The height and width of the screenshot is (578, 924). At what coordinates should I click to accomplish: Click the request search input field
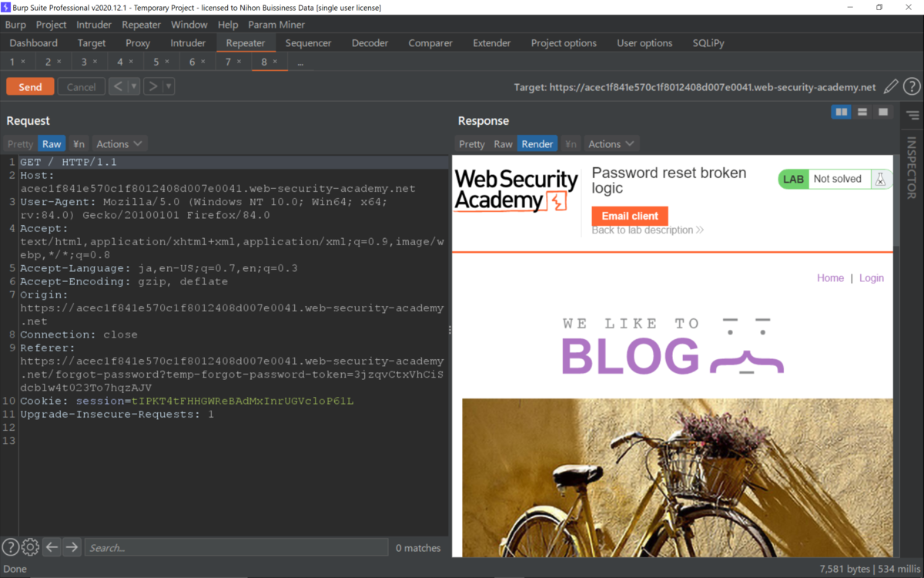click(x=236, y=547)
